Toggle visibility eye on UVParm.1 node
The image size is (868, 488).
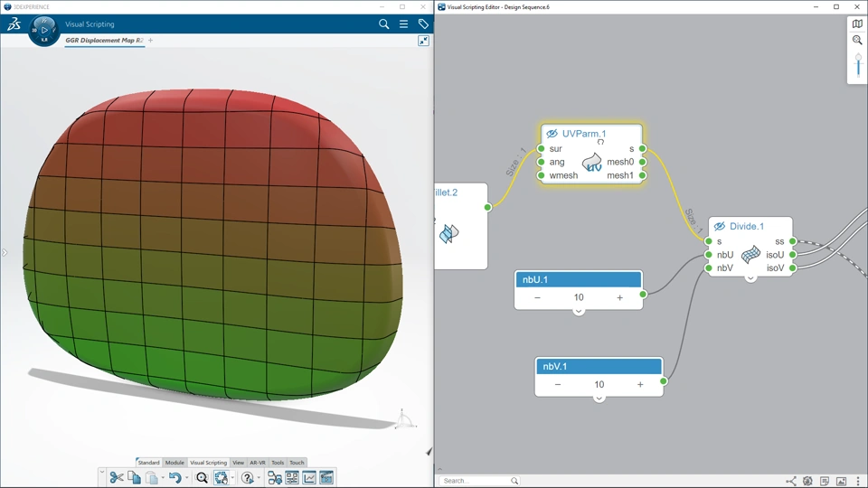(552, 134)
